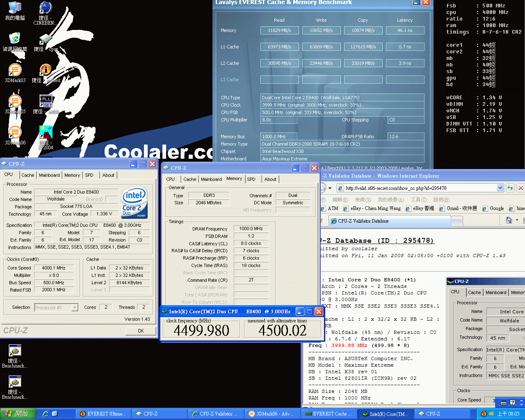Viewport: 525px width, 420px height.
Task: Expand the IE back/forward history dropdown
Action: 330,188
